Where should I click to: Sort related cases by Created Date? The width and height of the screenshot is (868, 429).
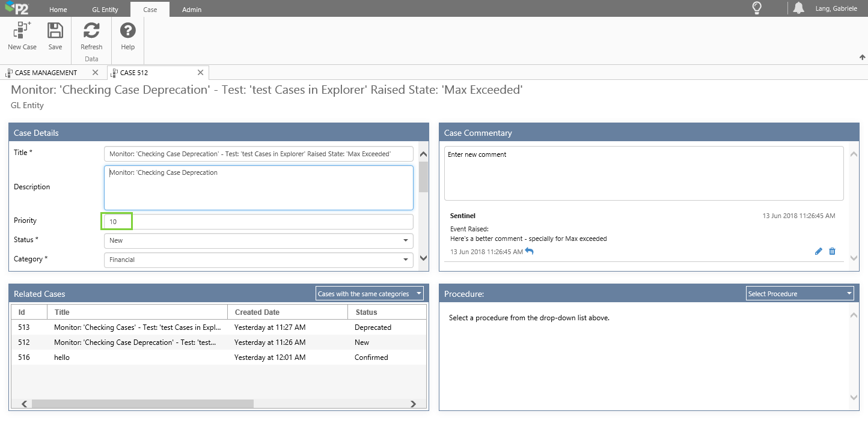pos(257,312)
